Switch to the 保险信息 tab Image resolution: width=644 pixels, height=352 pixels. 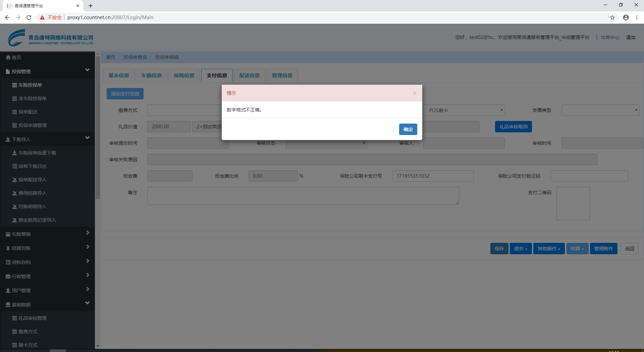(x=184, y=76)
